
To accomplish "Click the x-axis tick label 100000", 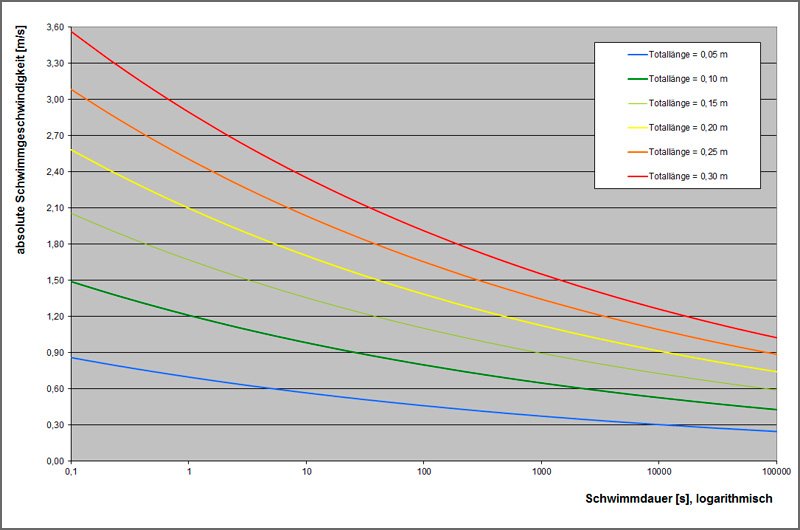I will (x=776, y=471).
